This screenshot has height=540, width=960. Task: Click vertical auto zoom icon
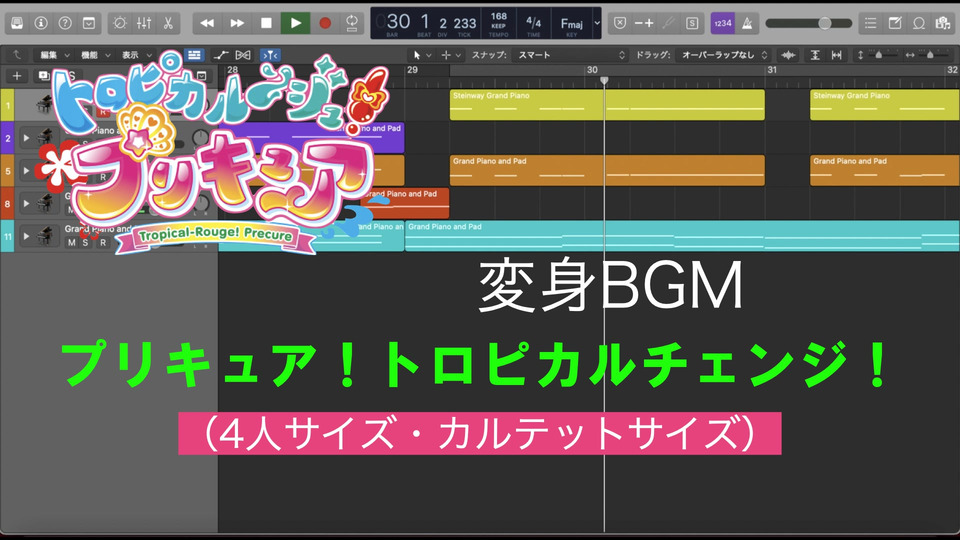(815, 55)
